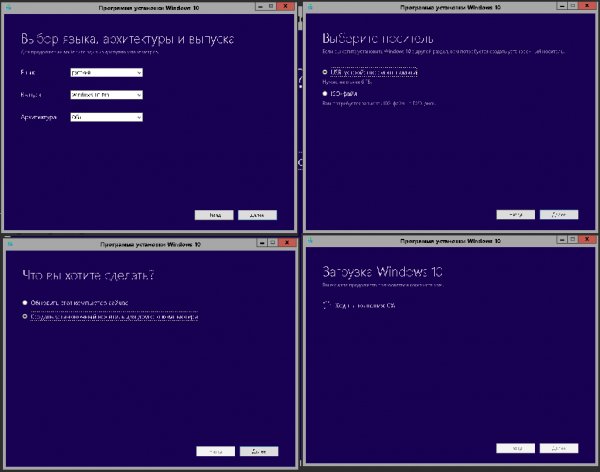
Task: Maximize the language selection window
Action: pos(271,6)
